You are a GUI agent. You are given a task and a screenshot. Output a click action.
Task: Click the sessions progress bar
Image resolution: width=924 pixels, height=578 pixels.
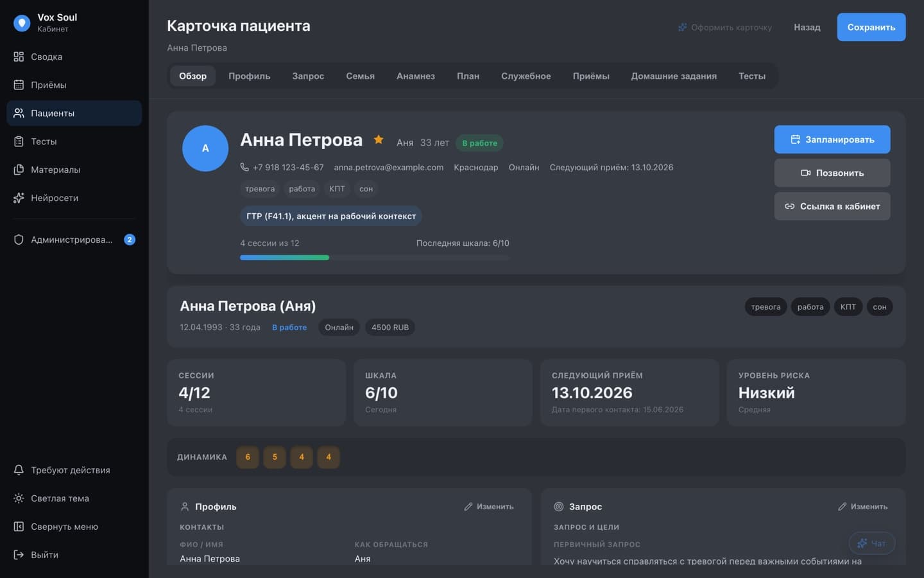click(375, 258)
